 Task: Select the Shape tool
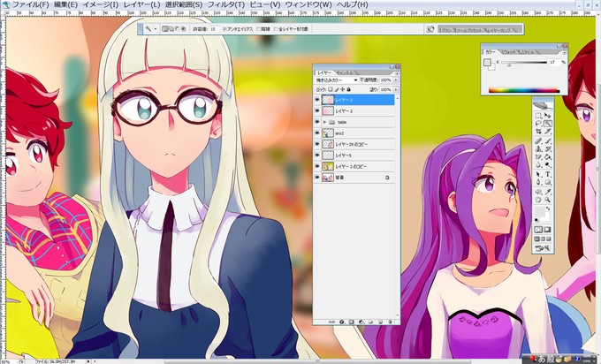pyautogui.click(x=548, y=183)
